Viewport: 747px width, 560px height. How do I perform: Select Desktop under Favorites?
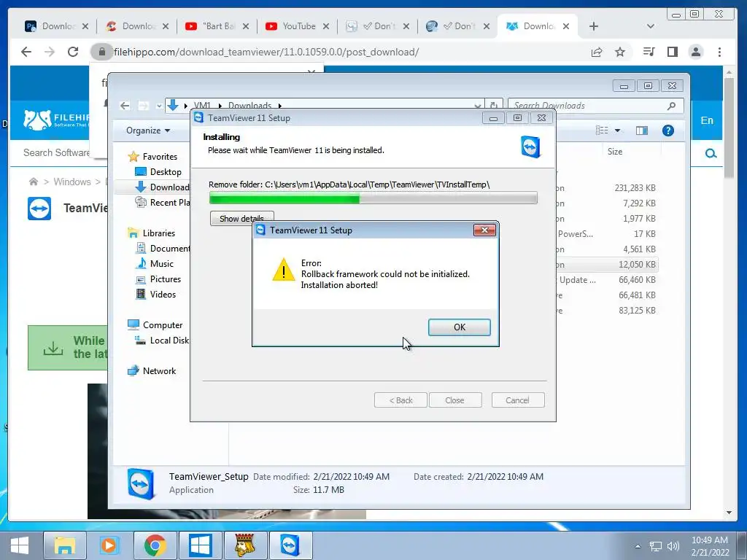(158, 172)
